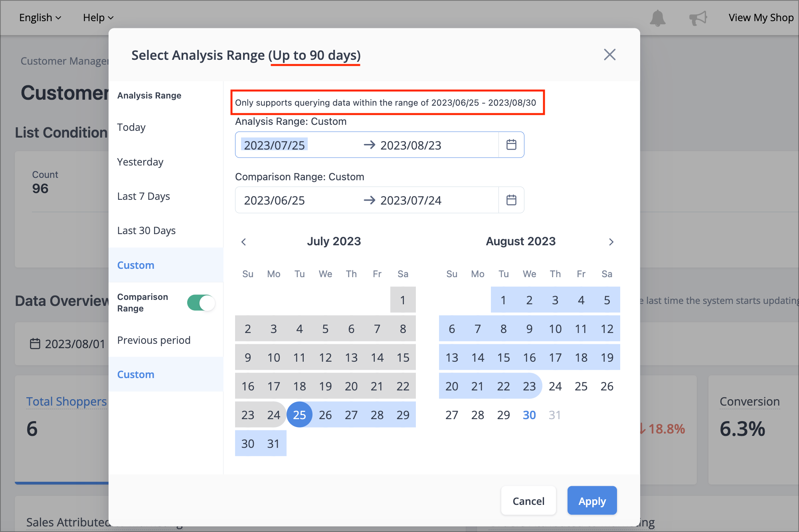Click the Apply button

pos(592,501)
